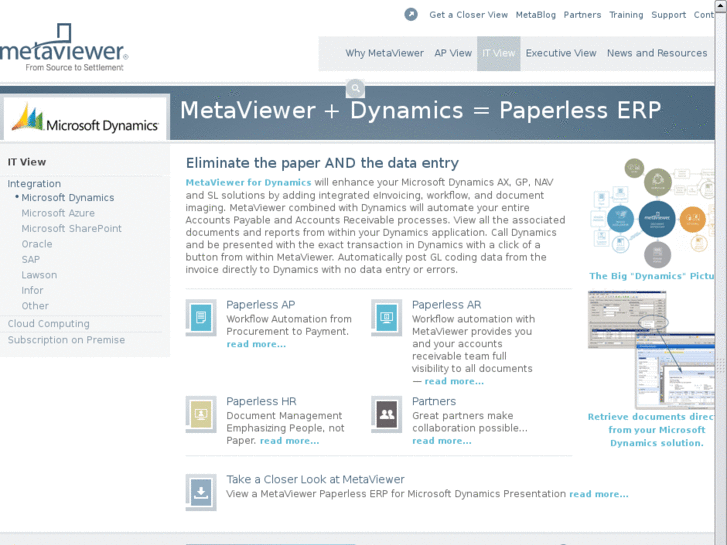This screenshot has width=727, height=545.
Task: Open the Support link
Action: click(x=668, y=15)
